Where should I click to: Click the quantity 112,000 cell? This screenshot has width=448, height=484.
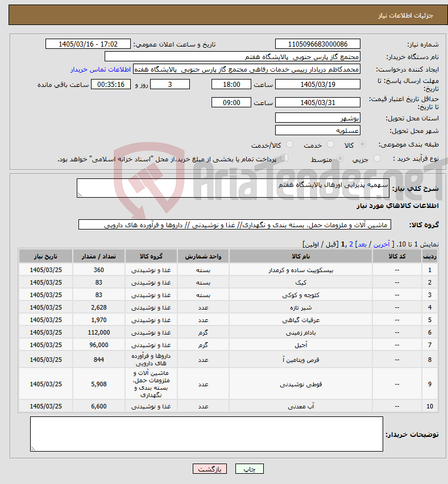point(98,332)
